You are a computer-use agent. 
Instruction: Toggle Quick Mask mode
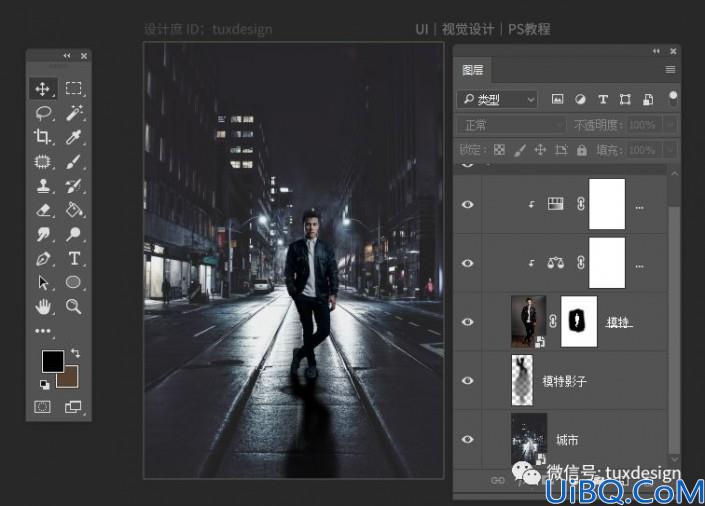coord(42,407)
